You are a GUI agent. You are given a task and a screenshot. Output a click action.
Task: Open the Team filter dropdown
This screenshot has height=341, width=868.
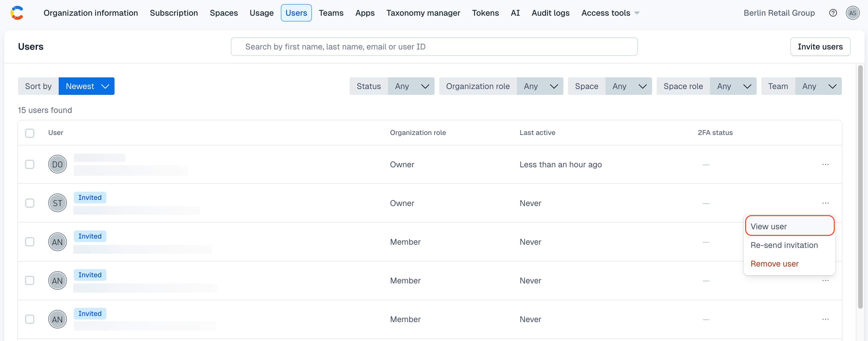[x=819, y=86]
